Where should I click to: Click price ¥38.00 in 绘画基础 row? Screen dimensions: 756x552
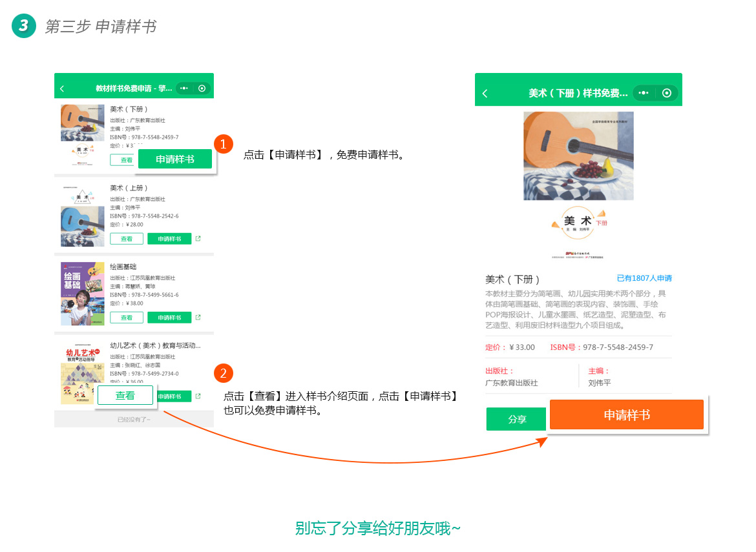coord(126,303)
